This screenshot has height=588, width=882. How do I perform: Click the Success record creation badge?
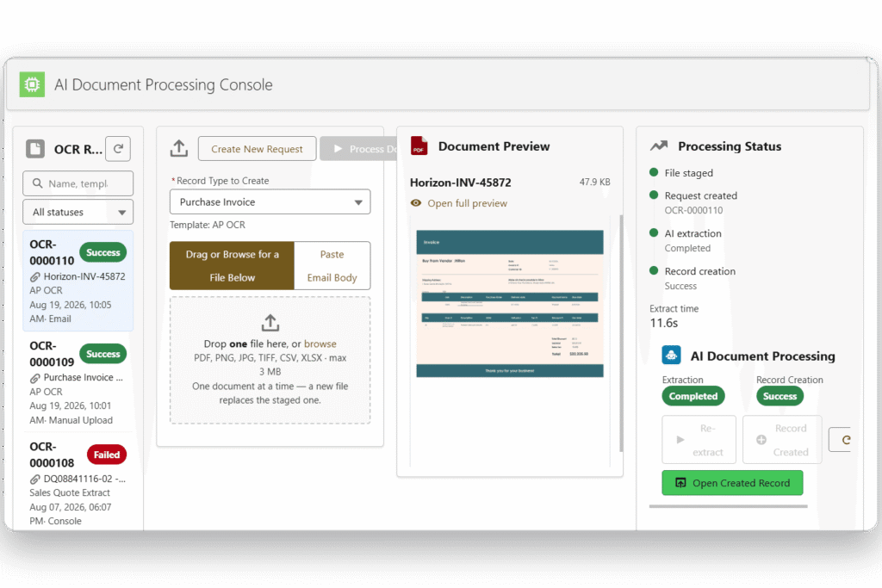tap(780, 396)
